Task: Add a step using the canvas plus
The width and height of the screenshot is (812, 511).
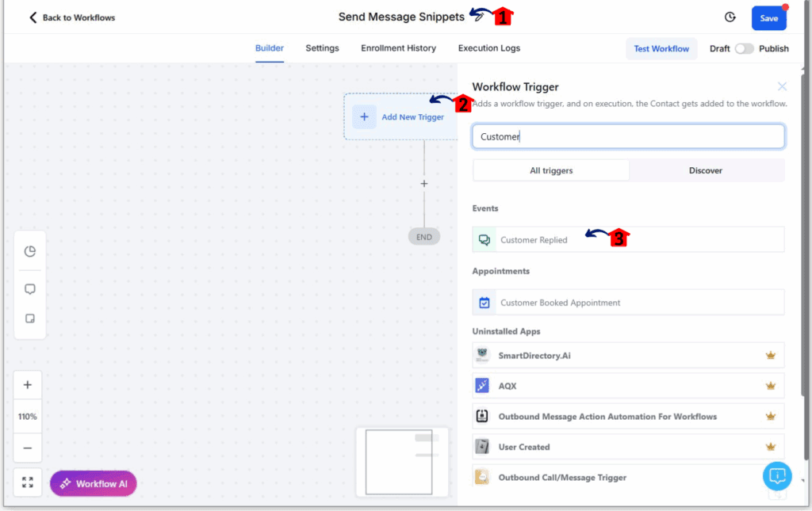Action: point(424,184)
